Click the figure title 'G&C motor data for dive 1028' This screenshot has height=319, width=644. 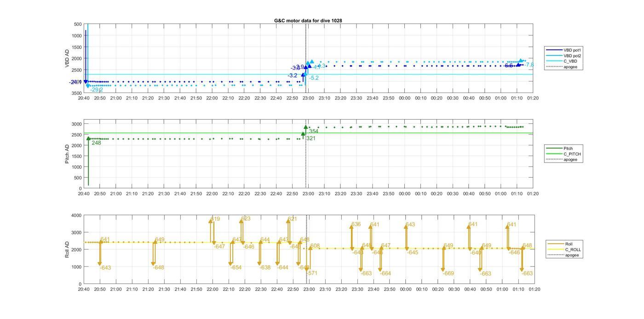click(308, 21)
